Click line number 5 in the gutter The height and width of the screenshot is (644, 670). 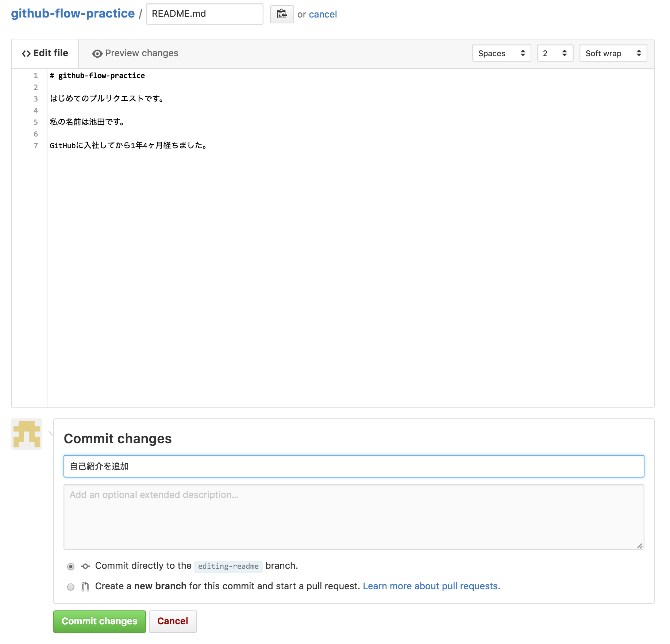(x=36, y=122)
